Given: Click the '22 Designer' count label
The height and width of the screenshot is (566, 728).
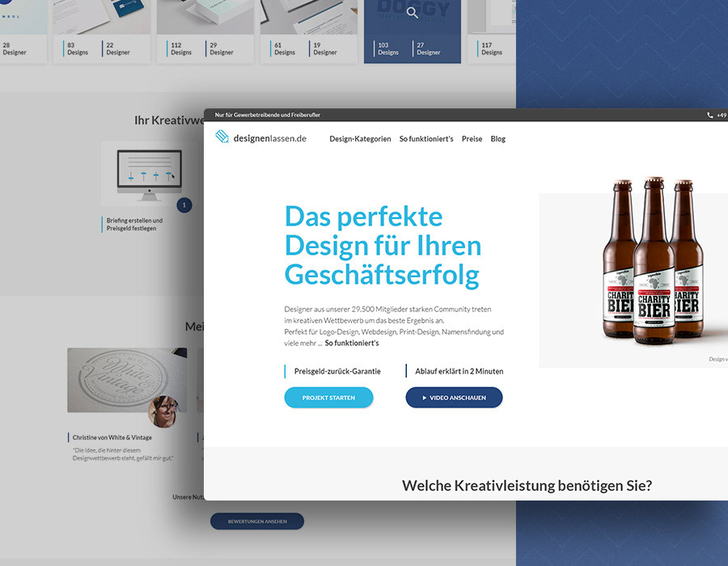Looking at the screenshot, I should pyautogui.click(x=117, y=49).
